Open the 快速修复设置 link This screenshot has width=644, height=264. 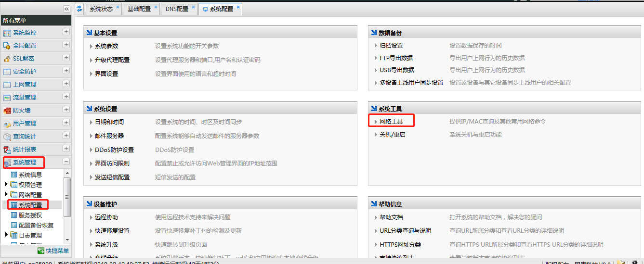coord(112,231)
